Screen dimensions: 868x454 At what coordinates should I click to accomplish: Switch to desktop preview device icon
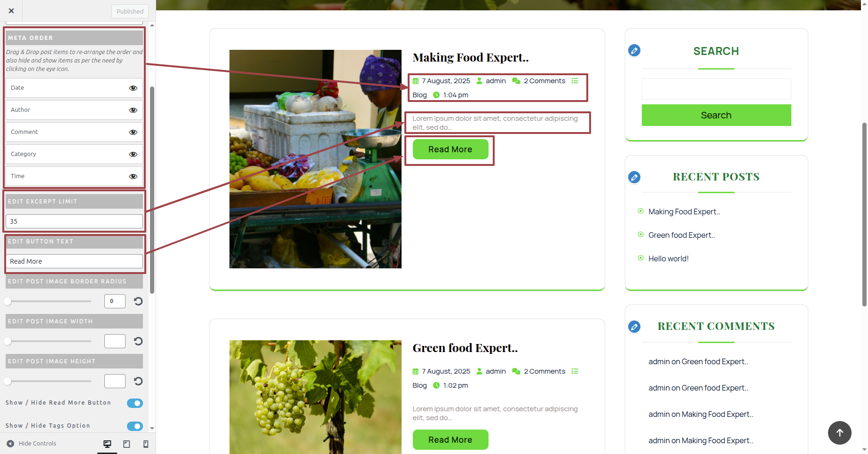click(x=107, y=444)
